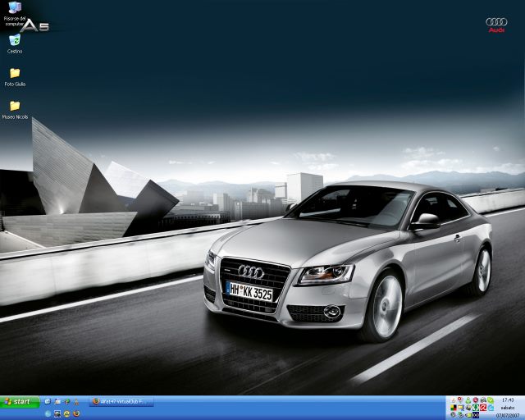Image resolution: width=525 pixels, height=420 pixels.
Task: Click the yellow round Quick Launch icon
Action: point(66,413)
